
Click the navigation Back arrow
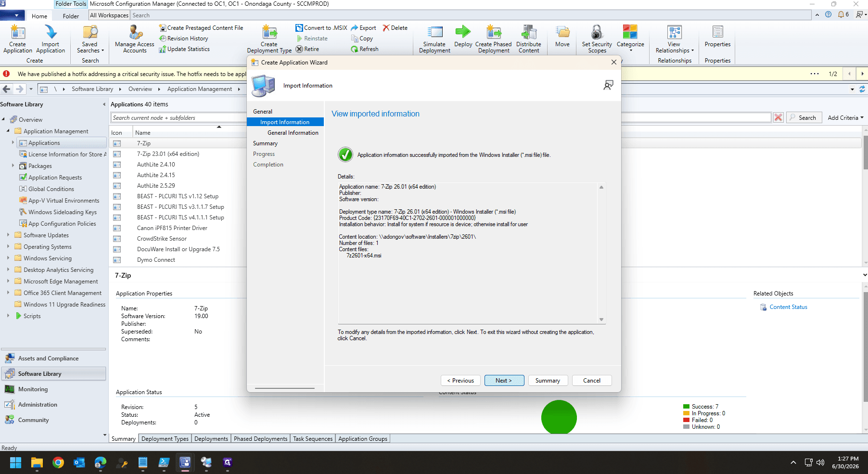(7, 89)
